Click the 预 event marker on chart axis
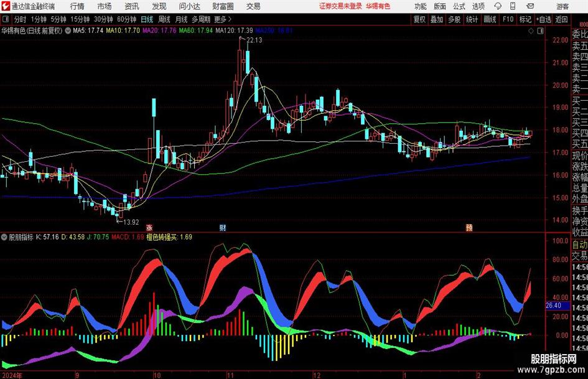 click(469, 227)
